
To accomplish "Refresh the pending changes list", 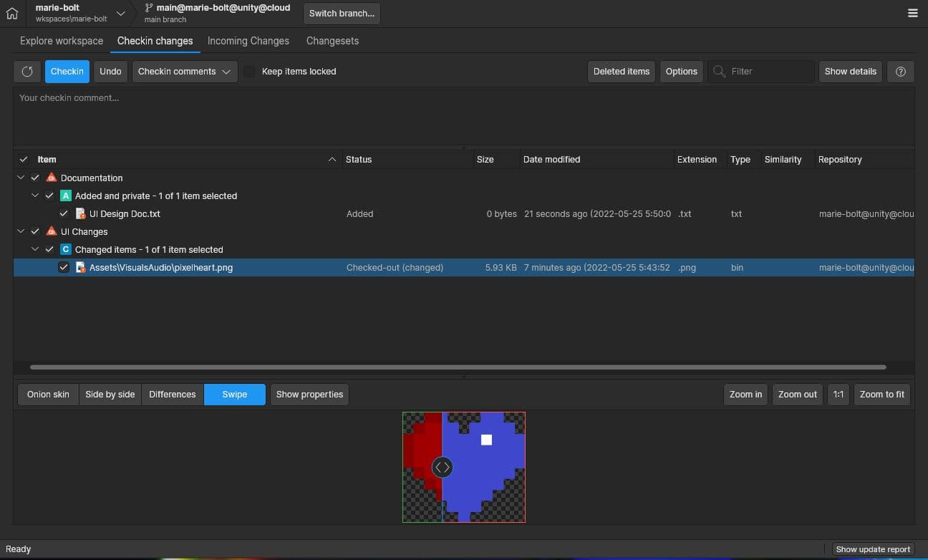I will pyautogui.click(x=26, y=71).
